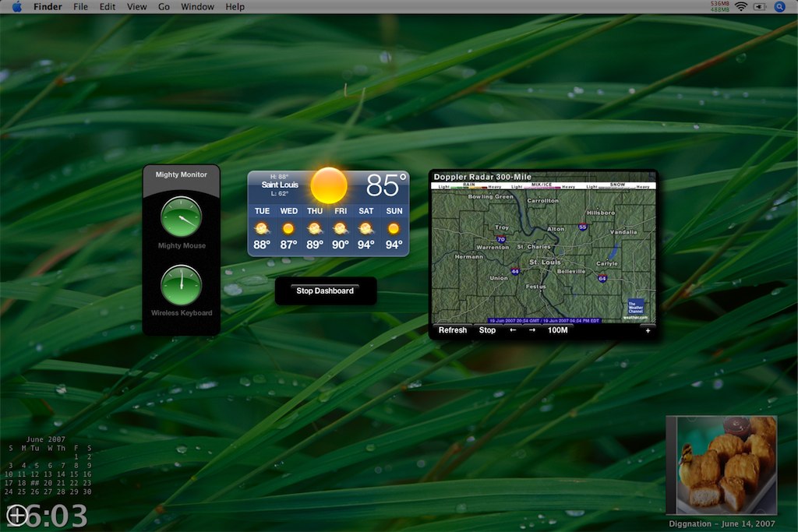Open the View menu
This screenshot has width=798, height=532.
click(136, 6)
